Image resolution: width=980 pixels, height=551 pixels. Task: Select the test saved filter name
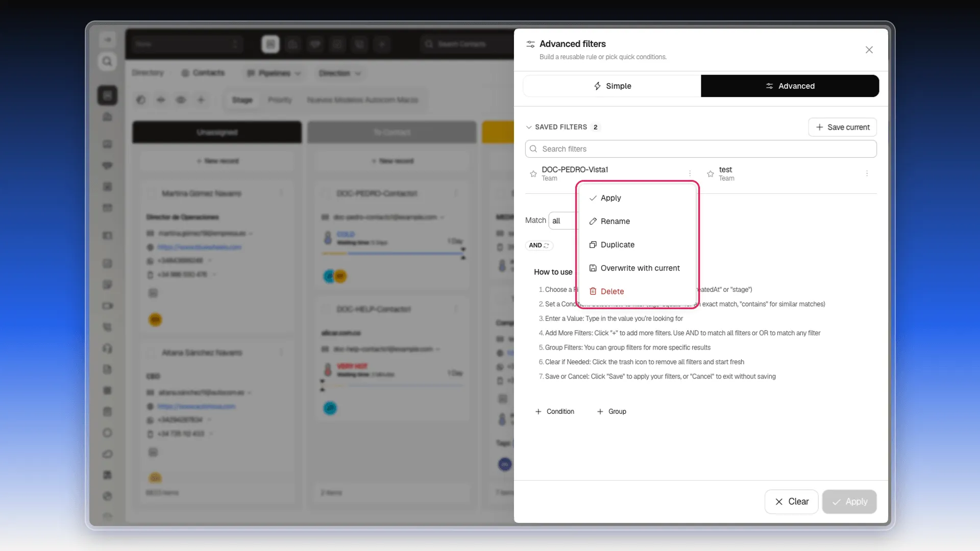click(725, 170)
